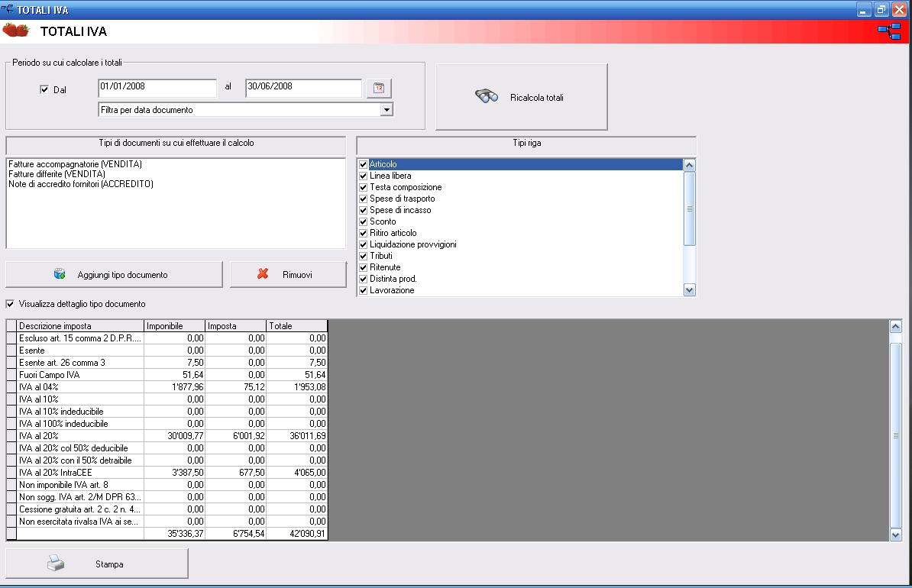The image size is (912, 588).
Task: Click the imponibile value 30'009,77
Action: tap(174, 435)
